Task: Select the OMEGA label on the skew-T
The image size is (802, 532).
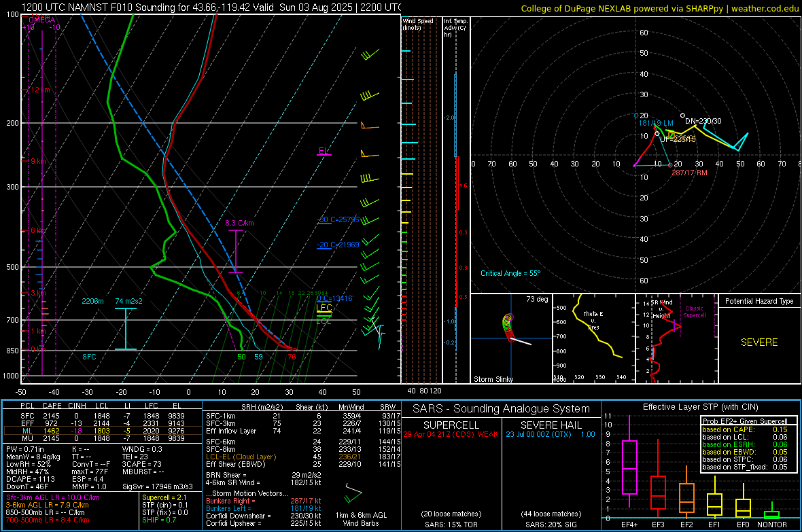Action: (x=42, y=20)
